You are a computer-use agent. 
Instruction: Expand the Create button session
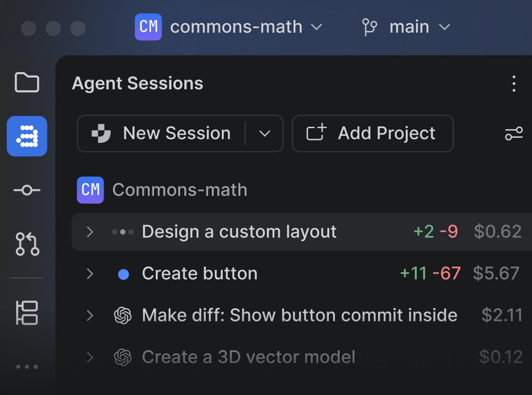click(x=90, y=273)
